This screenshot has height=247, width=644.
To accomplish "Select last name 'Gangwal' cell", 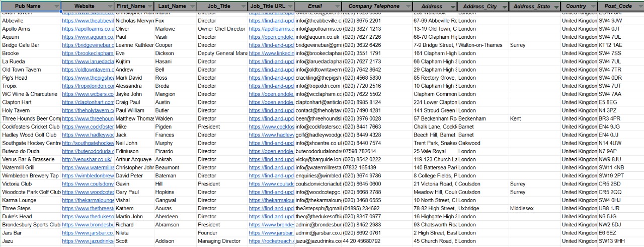I will tap(176, 200).
